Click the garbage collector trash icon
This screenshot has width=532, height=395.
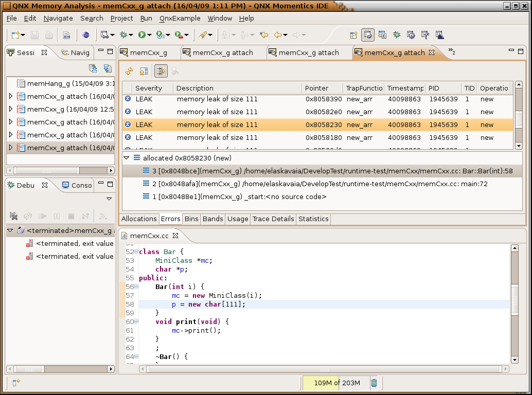click(374, 383)
